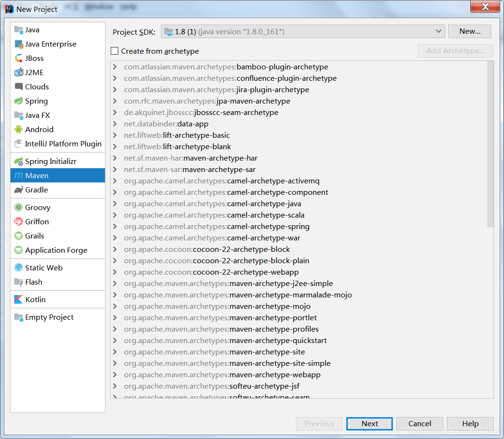Select cocoon-22-archetype-block-plain row
The image size is (504, 439).
click(299, 261)
